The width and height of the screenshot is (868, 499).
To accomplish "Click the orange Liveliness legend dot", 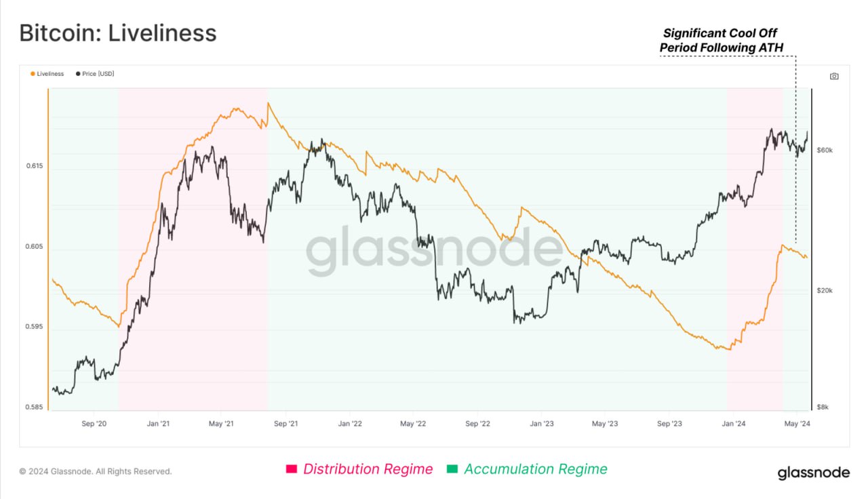I will (33, 73).
